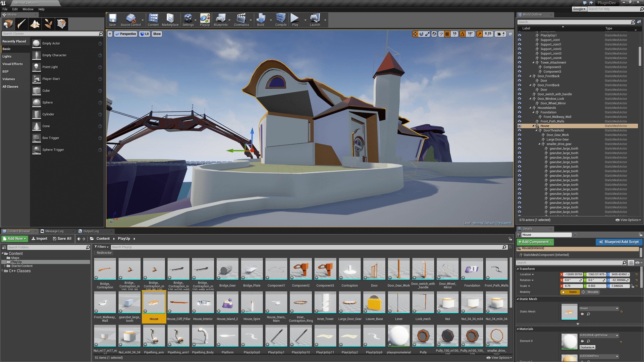Open the Perspective view dropdown
Viewport: 644px width, 362px height.
click(x=126, y=34)
